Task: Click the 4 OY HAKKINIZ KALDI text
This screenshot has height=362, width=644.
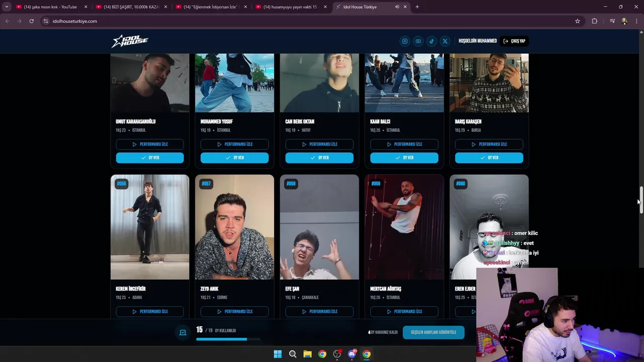Action: [383, 332]
